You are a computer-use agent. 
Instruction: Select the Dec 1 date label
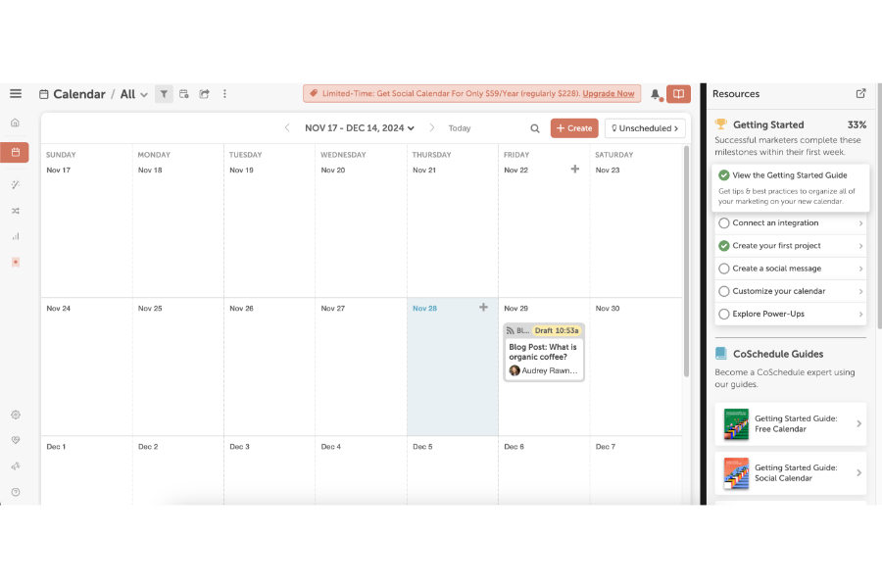56,447
